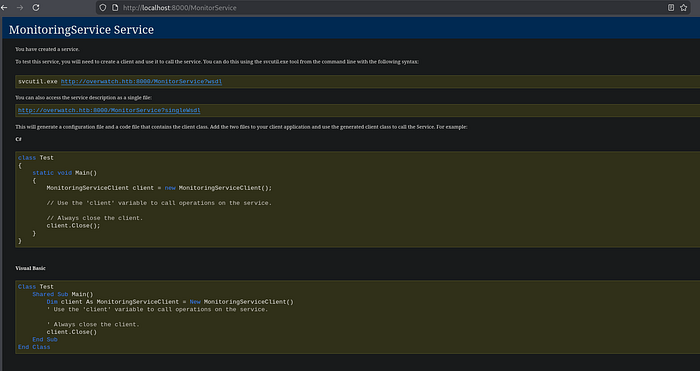
Task: Click 'End Sub' in the VB sample
Action: point(45,339)
